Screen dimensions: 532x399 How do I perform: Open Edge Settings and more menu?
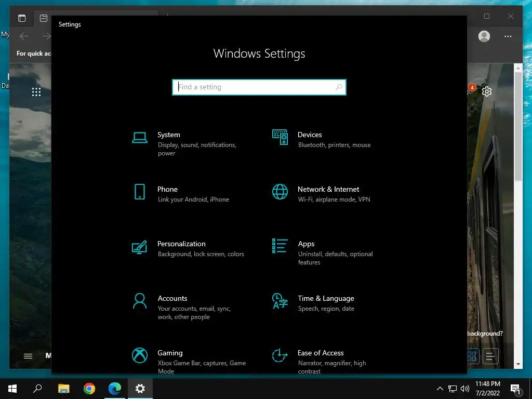point(508,36)
